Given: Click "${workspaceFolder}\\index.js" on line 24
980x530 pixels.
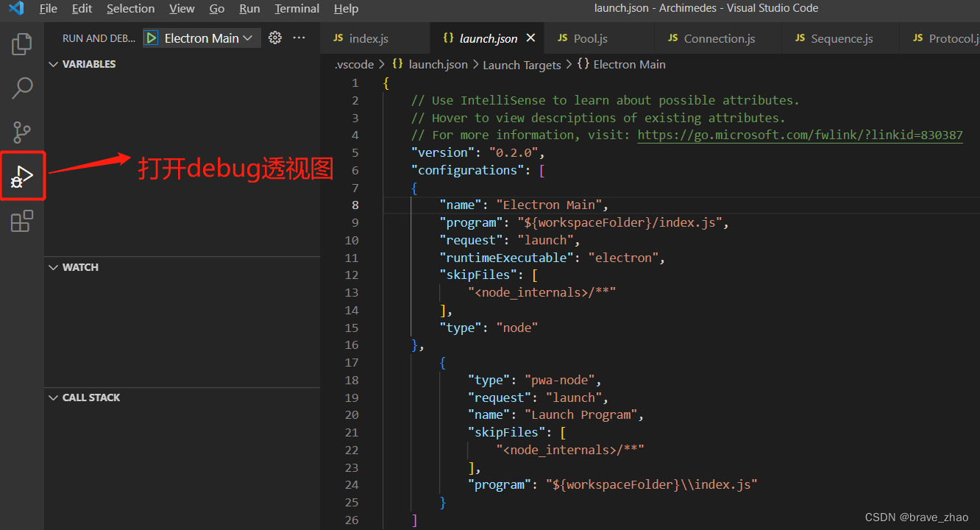Looking at the screenshot, I should (x=651, y=485).
